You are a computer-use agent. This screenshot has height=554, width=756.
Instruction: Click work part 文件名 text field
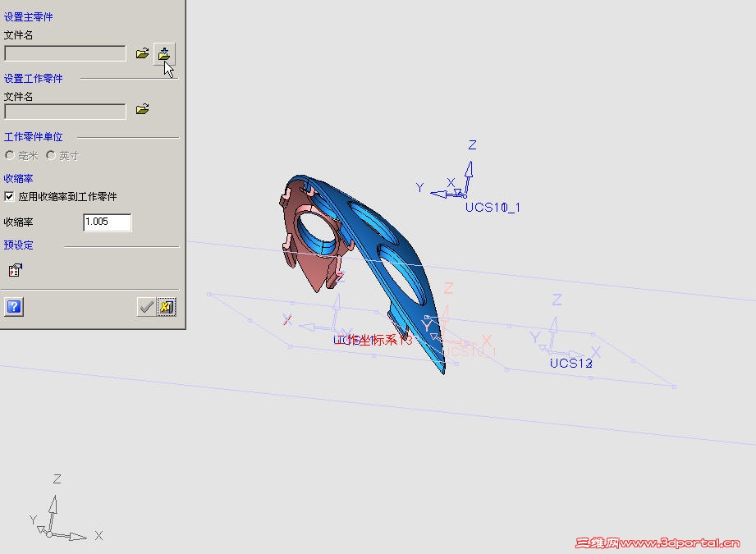click(x=65, y=112)
